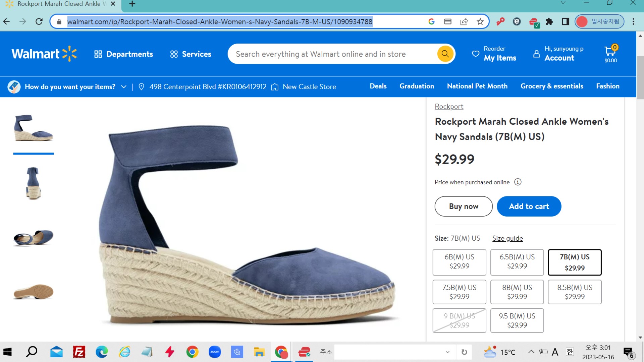Open Zoom from the taskbar
The width and height of the screenshot is (644, 362).
click(215, 352)
